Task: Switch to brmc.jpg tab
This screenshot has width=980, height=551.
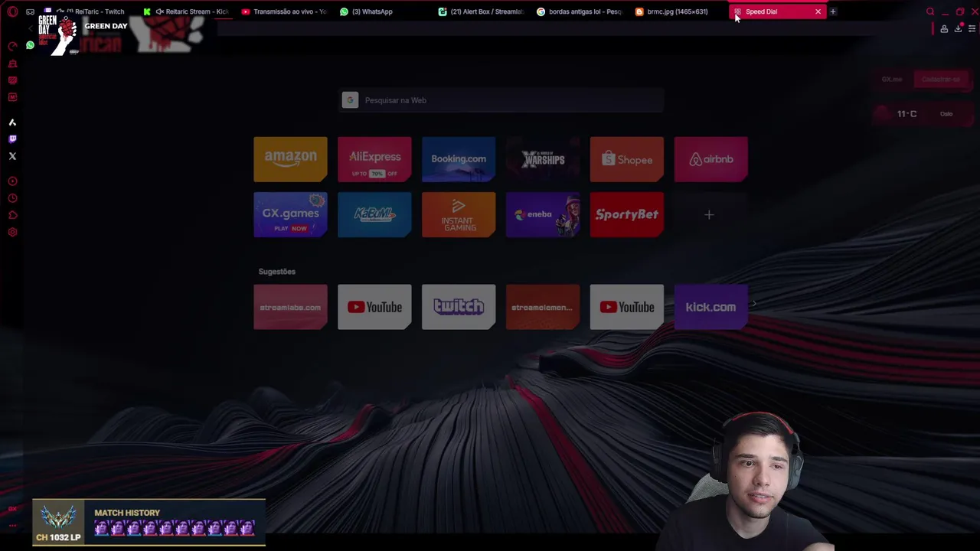Action: [678, 11]
